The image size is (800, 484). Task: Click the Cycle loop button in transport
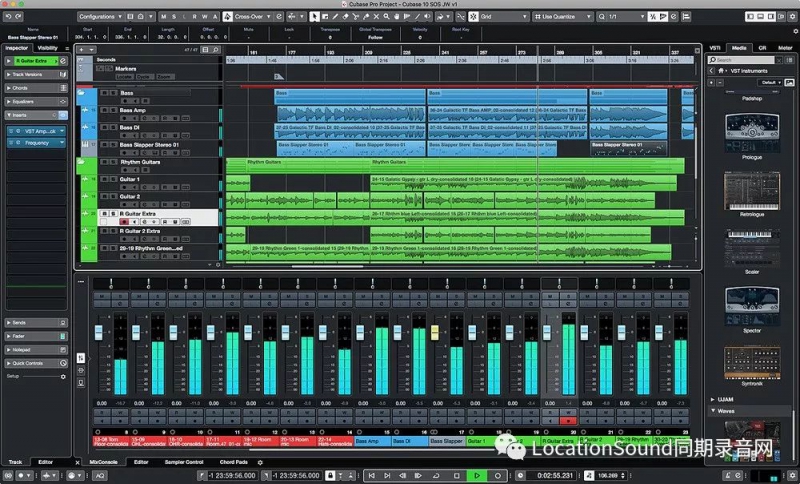[436, 475]
